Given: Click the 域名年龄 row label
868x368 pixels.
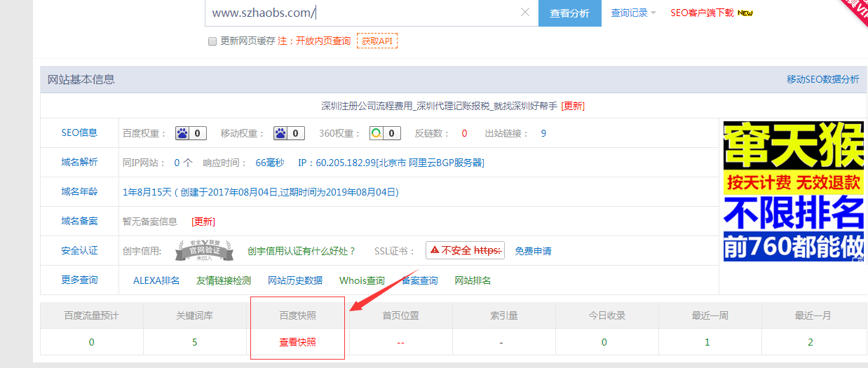Looking at the screenshot, I should coord(79,191).
